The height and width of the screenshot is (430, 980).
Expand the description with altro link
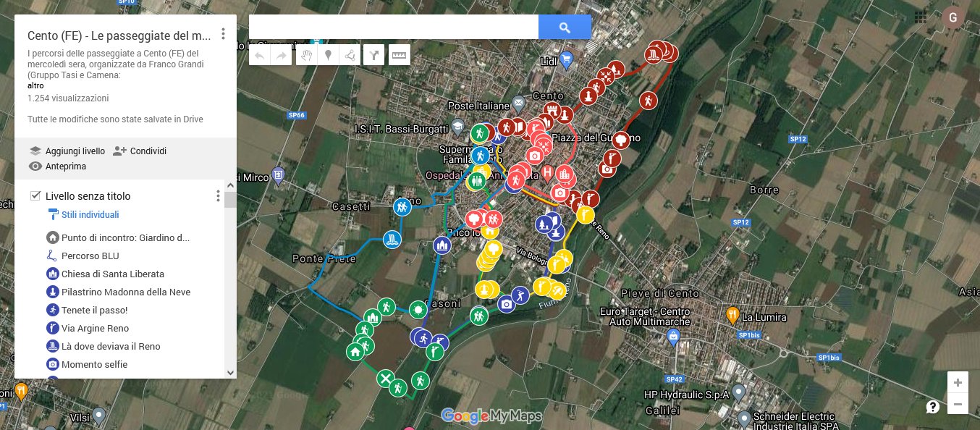(35, 85)
